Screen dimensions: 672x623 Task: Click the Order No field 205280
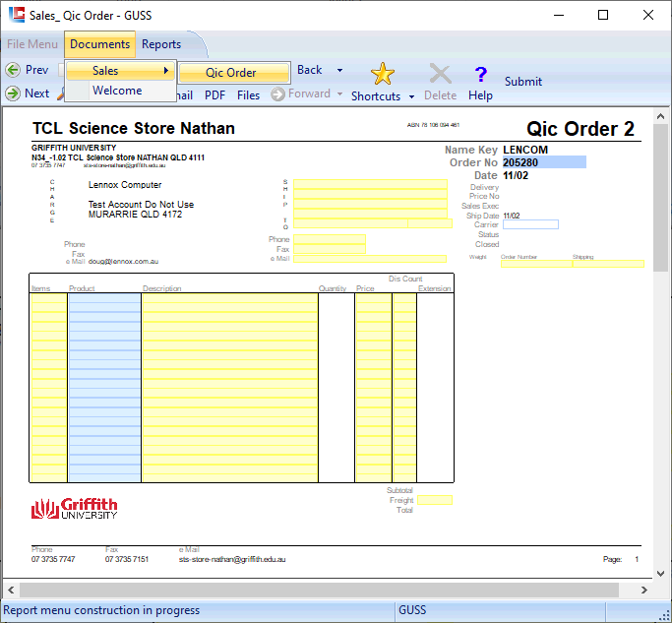[x=544, y=162]
